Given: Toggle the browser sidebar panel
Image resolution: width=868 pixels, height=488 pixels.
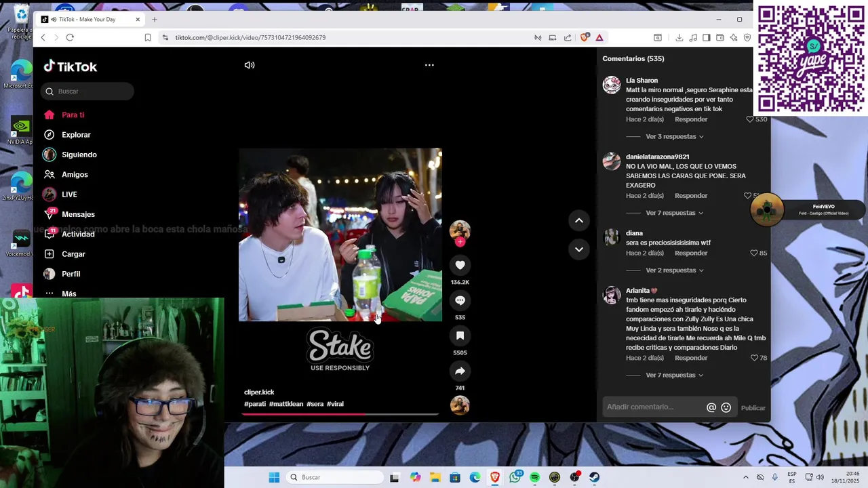Looking at the screenshot, I should pyautogui.click(x=706, y=37).
